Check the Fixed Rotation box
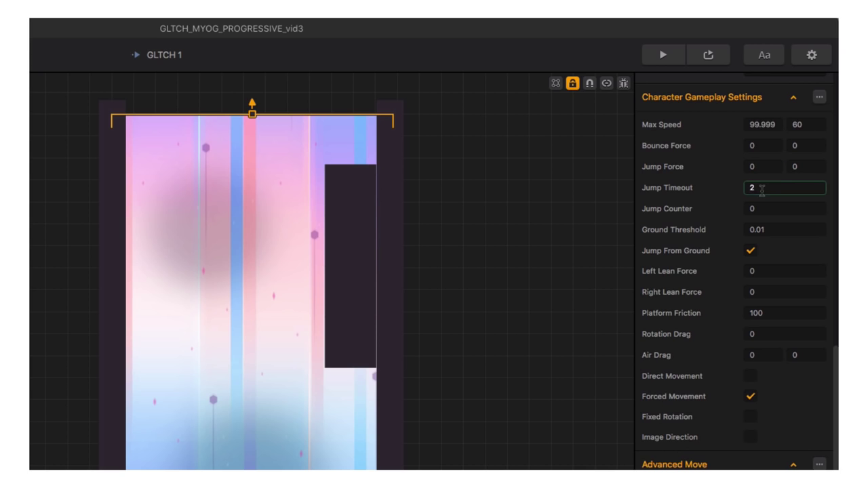Viewport: 868px width, 488px height. (751, 416)
